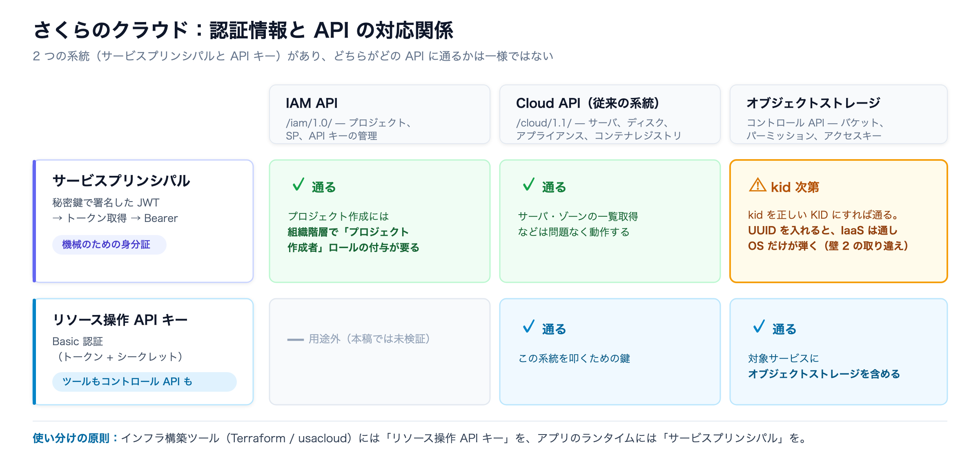Click the text 'アプライアンス、コンテナレジストリ'
Viewport: 980px width, 457px height.
click(599, 136)
